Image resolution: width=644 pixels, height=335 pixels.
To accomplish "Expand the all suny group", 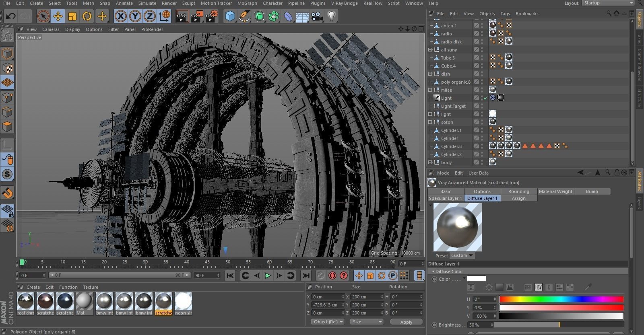I will click(430, 50).
